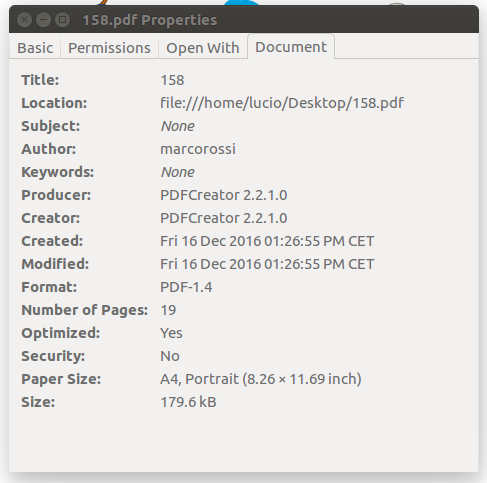Viewport: 487px width, 483px height.
Task: Click the Producer value PDFCreator 2.2.1.0
Action: coord(224,195)
